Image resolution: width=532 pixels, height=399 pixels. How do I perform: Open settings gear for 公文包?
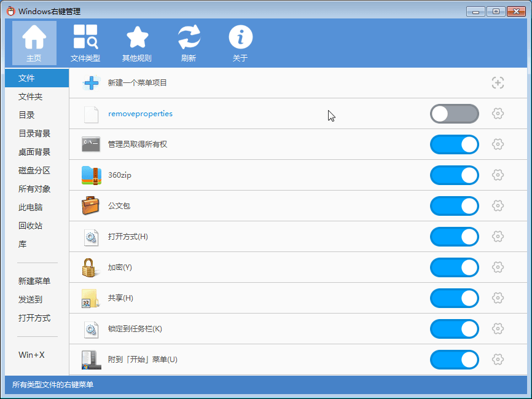pos(498,206)
